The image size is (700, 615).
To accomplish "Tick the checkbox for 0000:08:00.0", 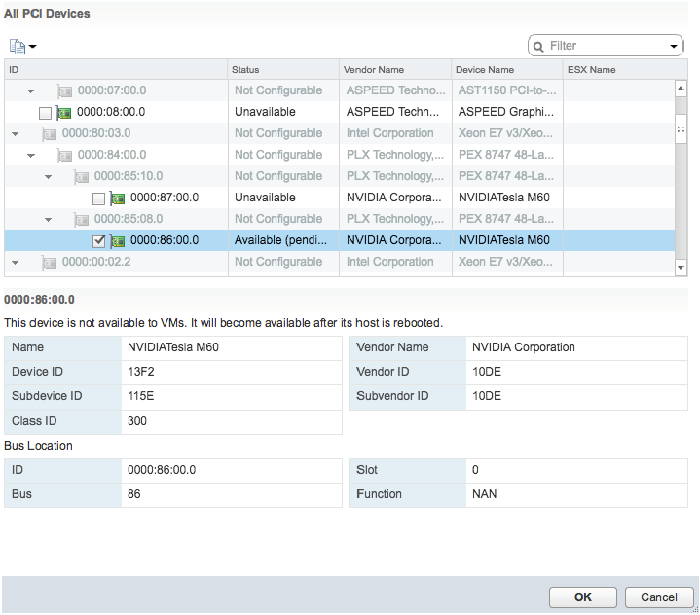I will (45, 113).
